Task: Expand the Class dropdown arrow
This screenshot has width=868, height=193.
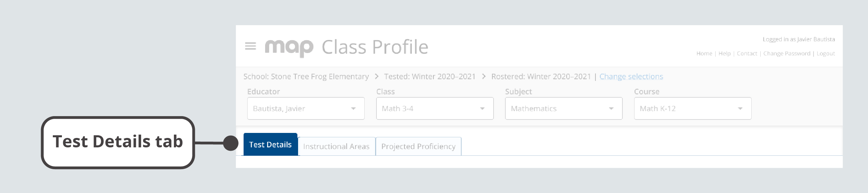Action: [482, 109]
